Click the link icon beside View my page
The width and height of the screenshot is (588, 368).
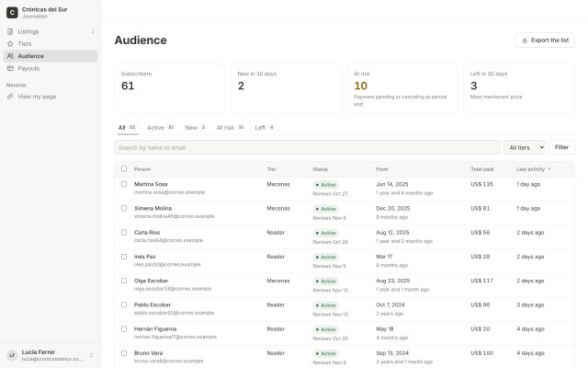tap(10, 97)
